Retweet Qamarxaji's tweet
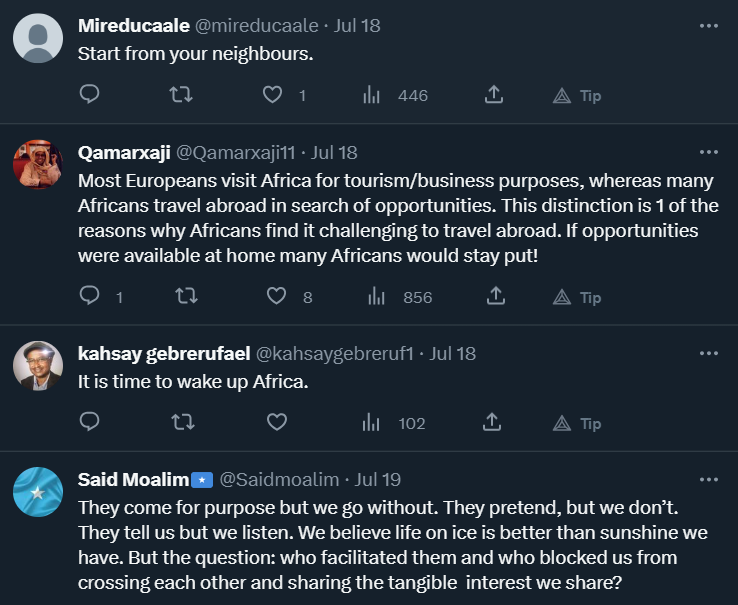Screen dimensions: 738x605 click(186, 297)
